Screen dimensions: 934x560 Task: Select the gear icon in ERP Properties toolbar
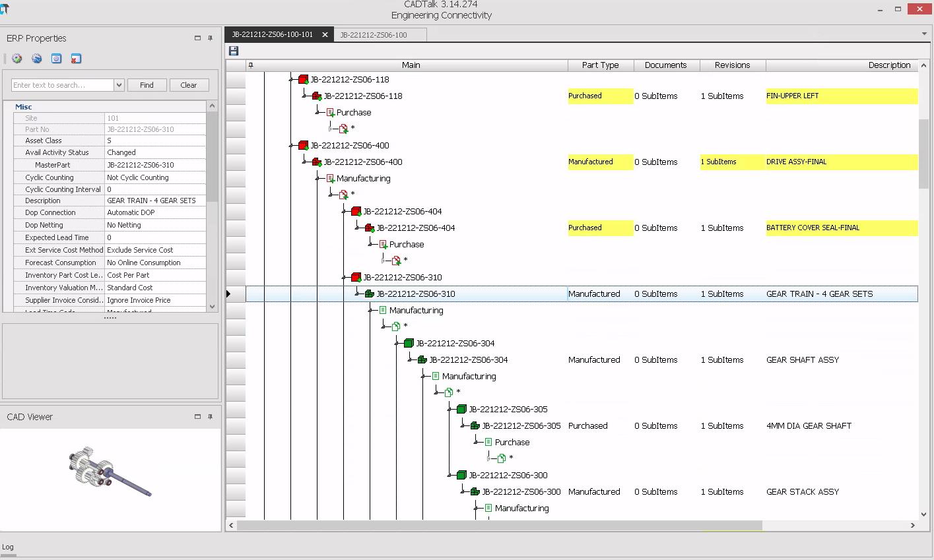(17, 59)
